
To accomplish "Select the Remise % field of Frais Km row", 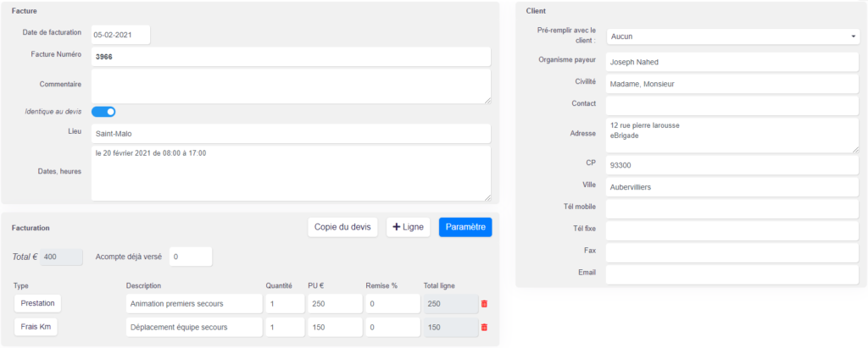I will 392,327.
